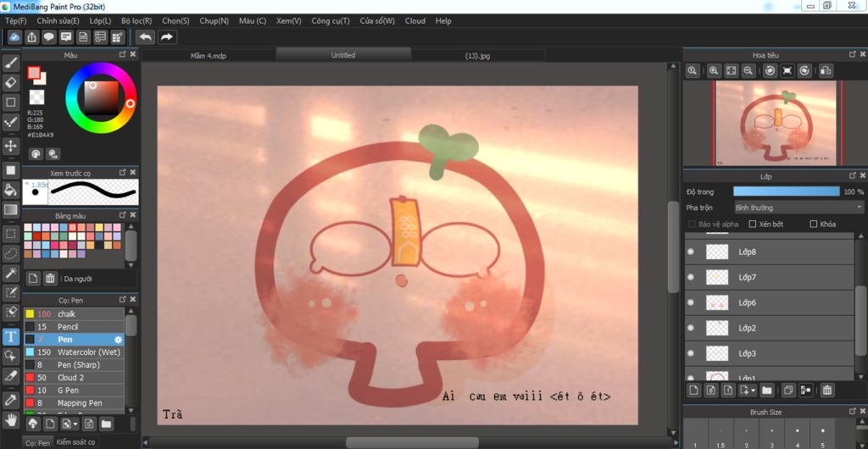868x449 pixels.
Task: Toggle visibility of Lớp2 layer
Action: click(690, 328)
